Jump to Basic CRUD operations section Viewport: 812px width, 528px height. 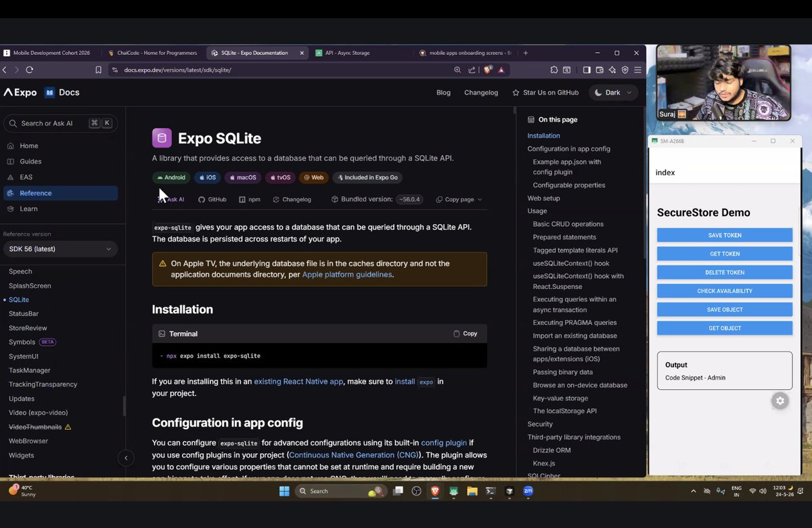click(x=568, y=224)
